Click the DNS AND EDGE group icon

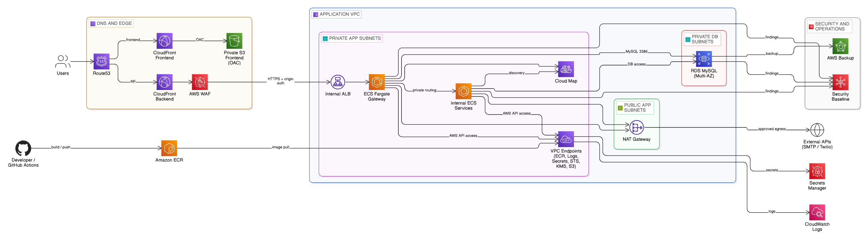pyautogui.click(x=93, y=24)
